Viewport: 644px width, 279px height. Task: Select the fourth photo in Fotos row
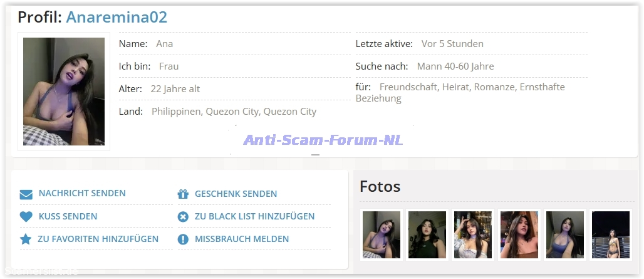click(519, 234)
